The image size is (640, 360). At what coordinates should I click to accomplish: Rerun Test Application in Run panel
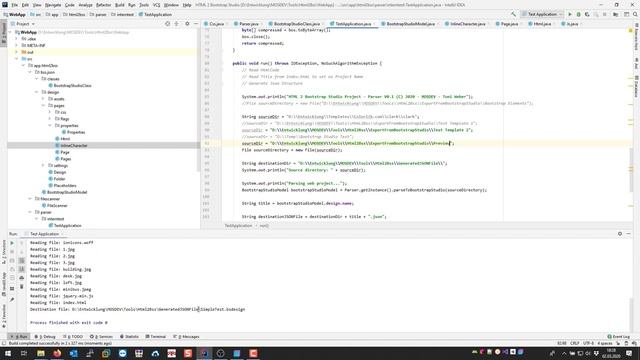tap(12, 243)
